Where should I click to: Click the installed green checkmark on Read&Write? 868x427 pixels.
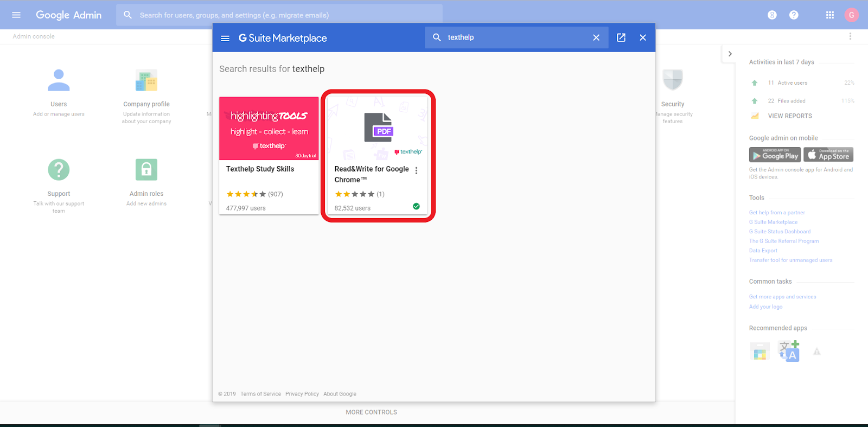416,206
